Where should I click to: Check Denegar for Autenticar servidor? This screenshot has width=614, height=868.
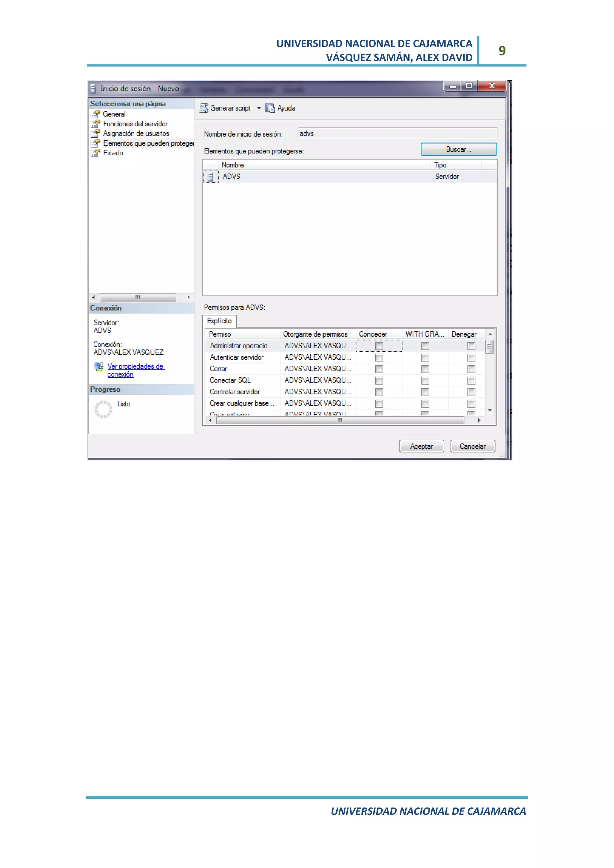click(471, 358)
